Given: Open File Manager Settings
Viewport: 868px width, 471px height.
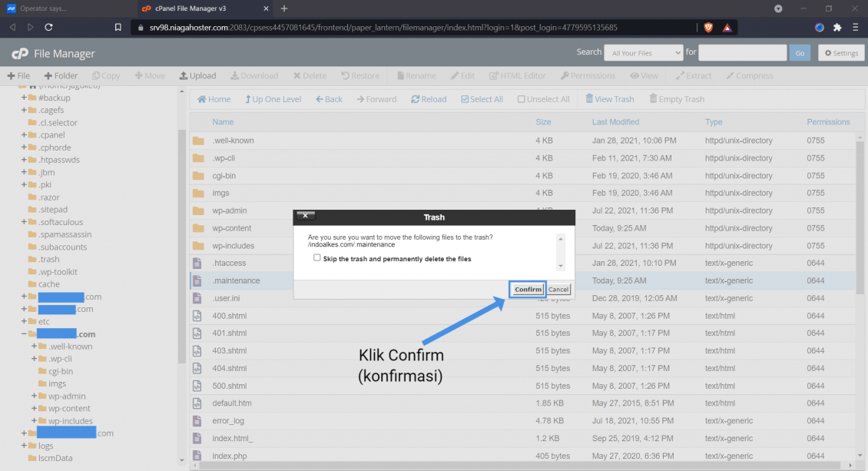Looking at the screenshot, I should pos(840,52).
